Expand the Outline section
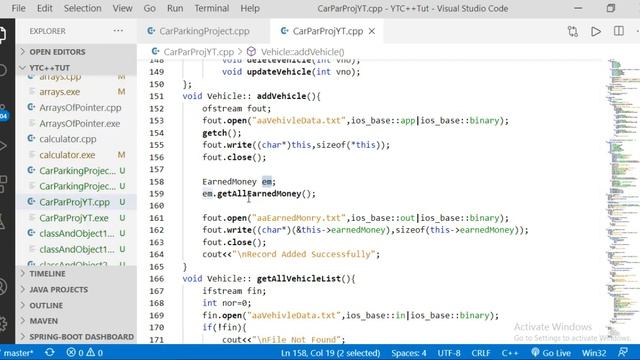 (76, 305)
